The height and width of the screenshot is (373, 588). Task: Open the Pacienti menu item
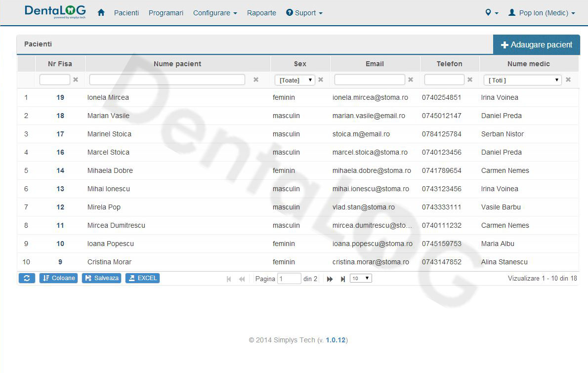[126, 13]
